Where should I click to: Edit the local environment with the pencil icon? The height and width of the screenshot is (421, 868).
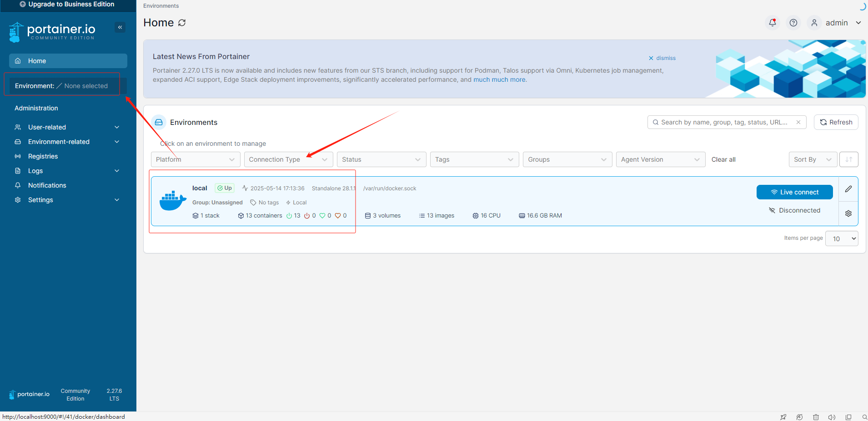(x=848, y=189)
